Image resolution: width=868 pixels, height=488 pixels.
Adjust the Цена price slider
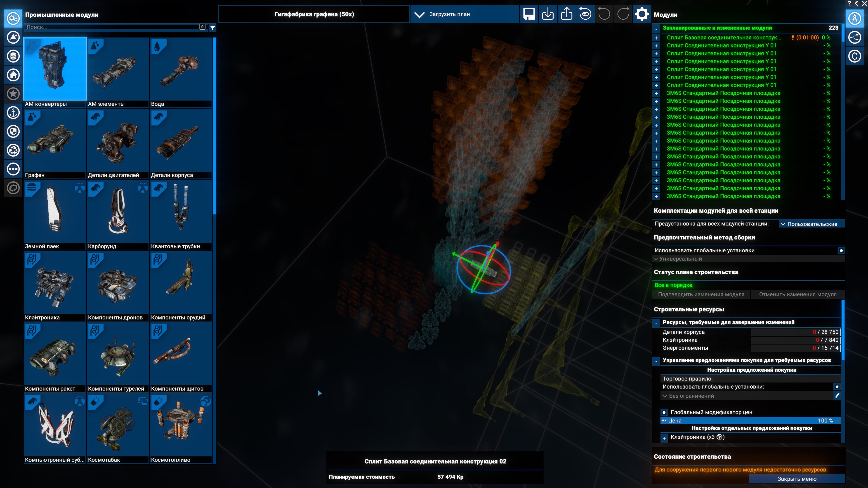[750, 420]
